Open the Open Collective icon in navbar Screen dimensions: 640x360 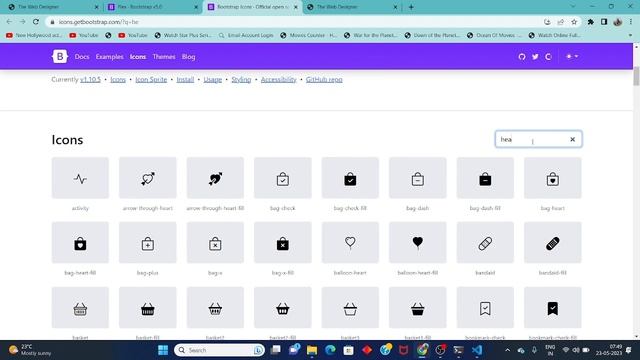[548, 57]
